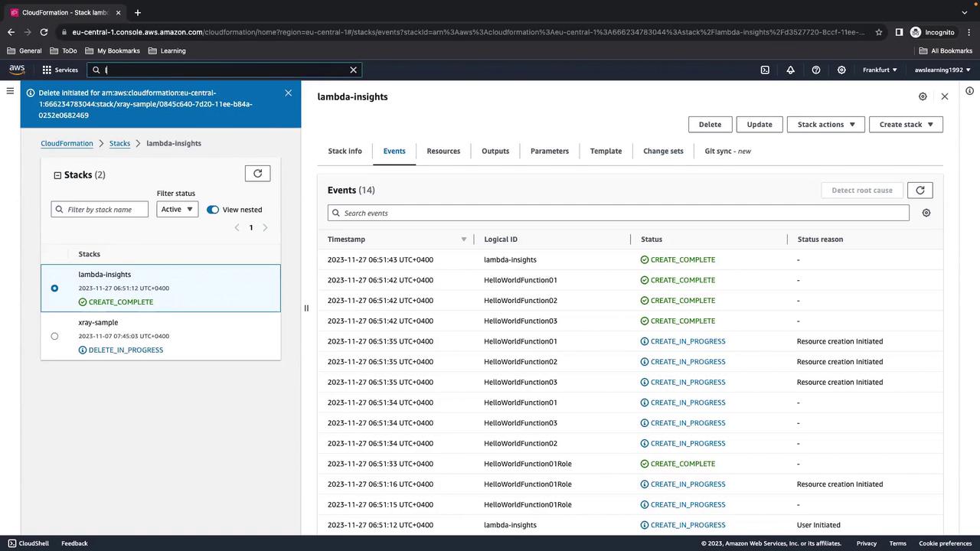Open the AWS home logo
Image resolution: width=980 pixels, height=551 pixels.
tap(17, 70)
